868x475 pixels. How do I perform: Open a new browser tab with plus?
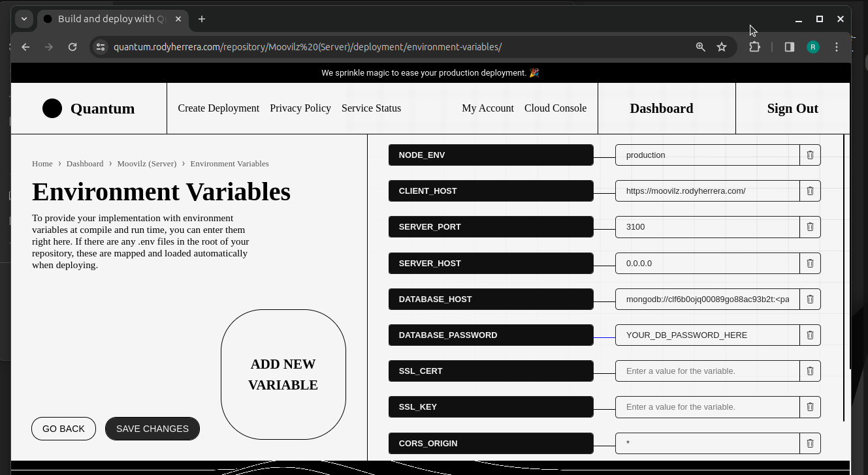coord(202,19)
